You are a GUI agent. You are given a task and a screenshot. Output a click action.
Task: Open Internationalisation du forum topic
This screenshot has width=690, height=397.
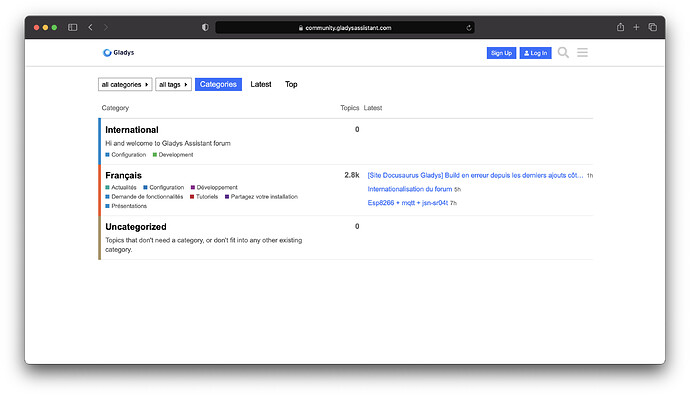[x=410, y=189]
